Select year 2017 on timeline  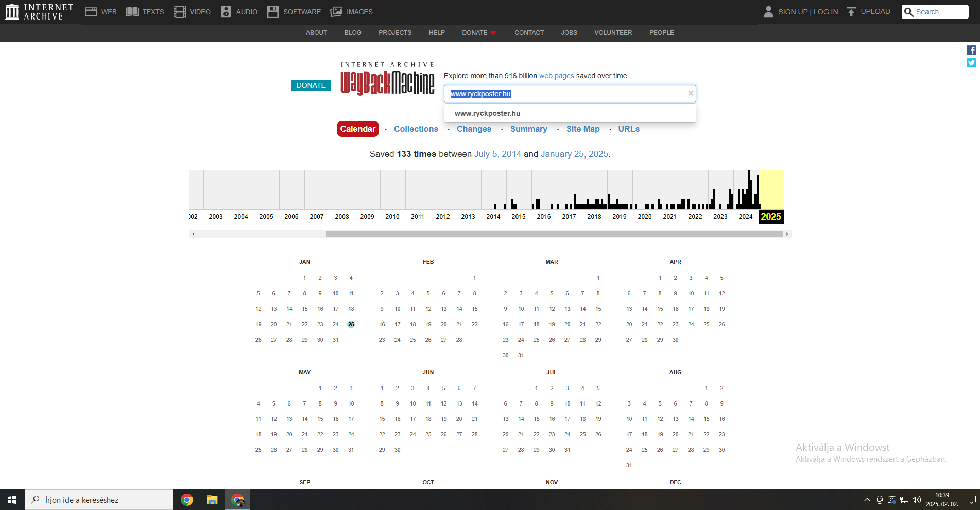point(569,217)
